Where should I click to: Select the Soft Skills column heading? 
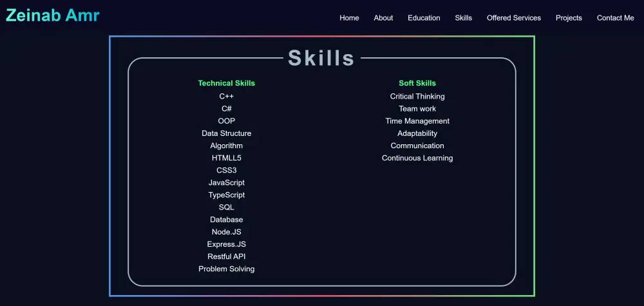417,83
